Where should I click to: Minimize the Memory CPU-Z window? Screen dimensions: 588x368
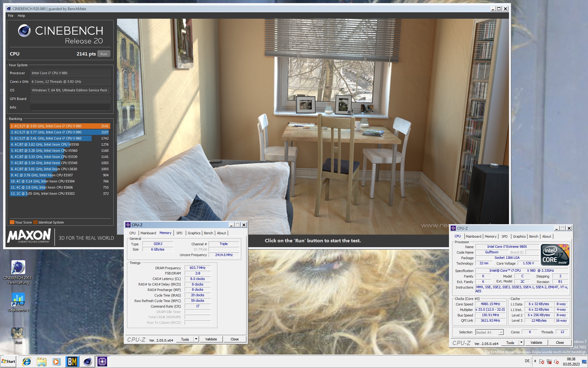(x=232, y=225)
